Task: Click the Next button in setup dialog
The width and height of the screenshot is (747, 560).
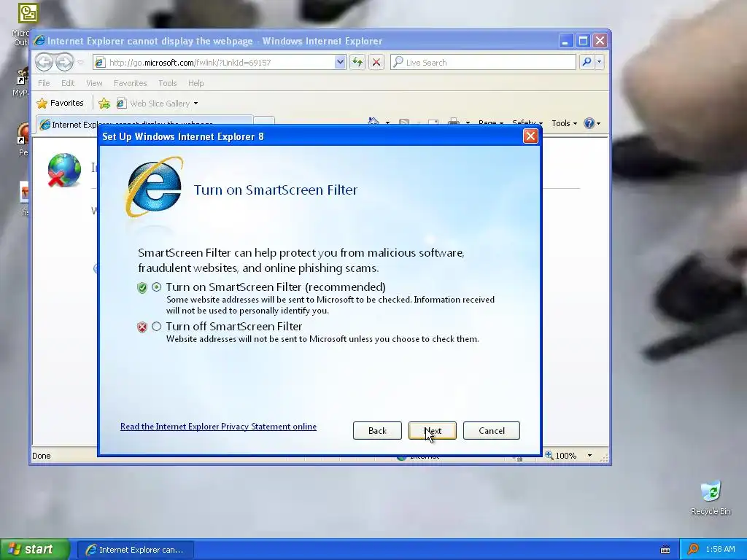Action: pos(432,430)
